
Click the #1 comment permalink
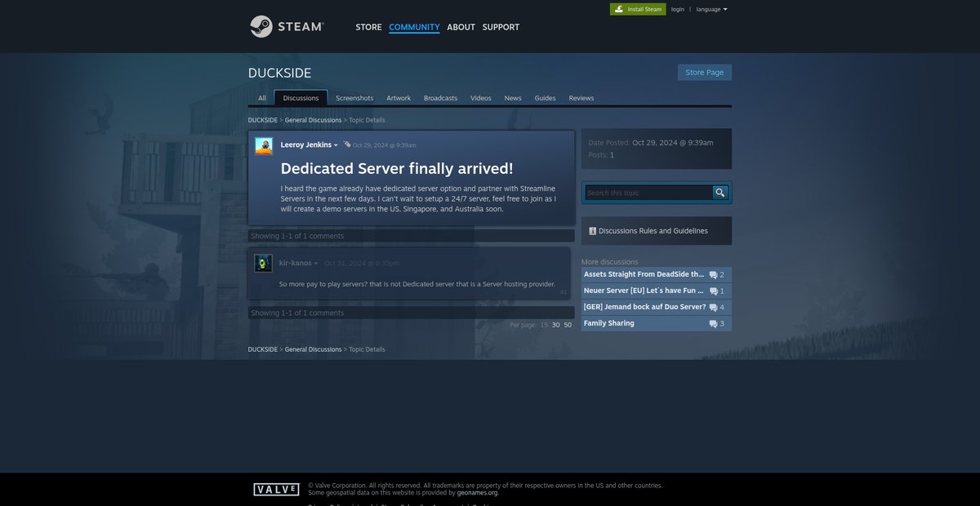click(x=563, y=291)
